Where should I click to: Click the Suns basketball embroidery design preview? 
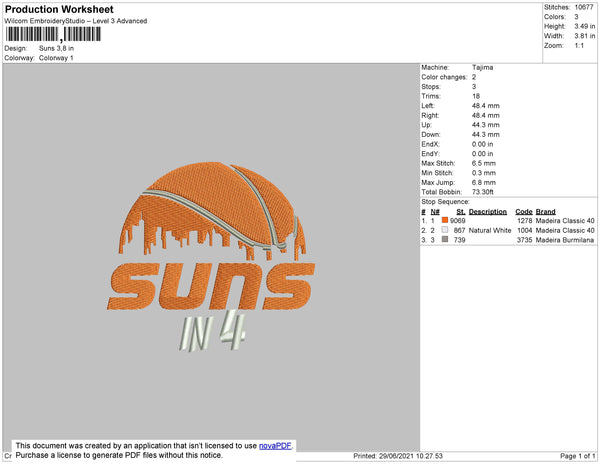pyautogui.click(x=211, y=257)
